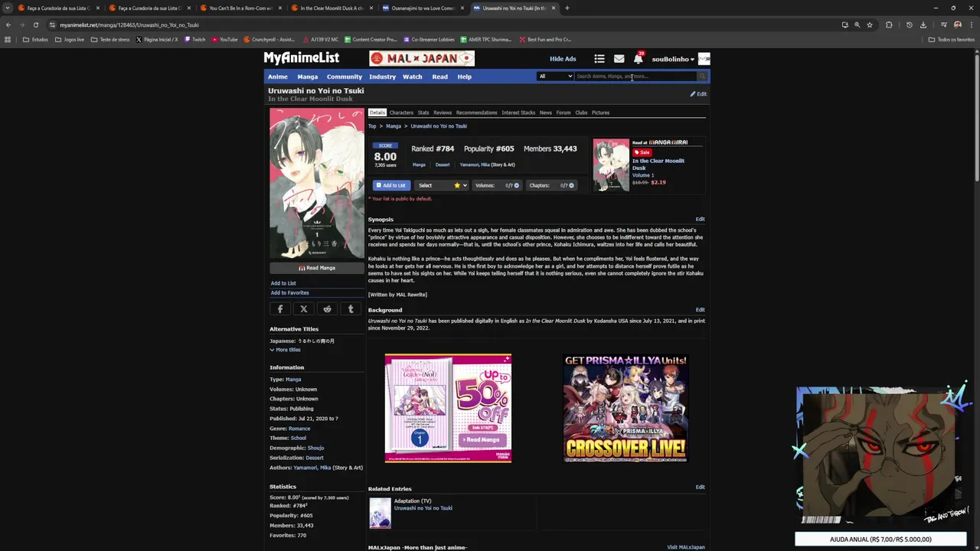The height and width of the screenshot is (551, 980).
Task: Open the YouTube bookmark
Action: pyautogui.click(x=224, y=39)
